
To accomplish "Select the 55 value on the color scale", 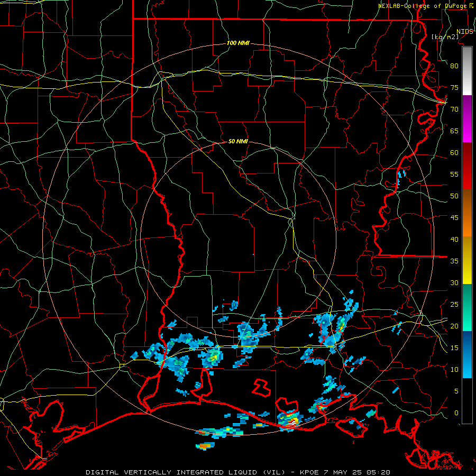I will 454,174.
